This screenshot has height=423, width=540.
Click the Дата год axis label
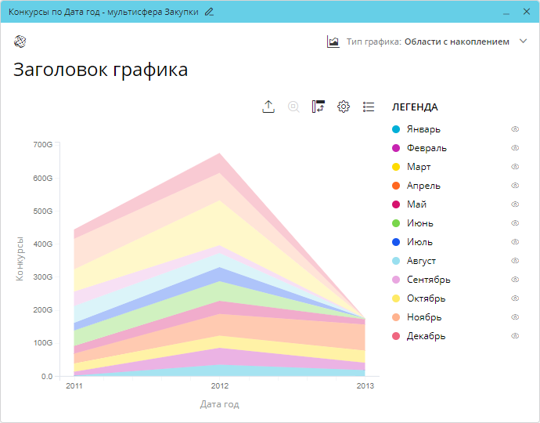[x=219, y=404]
